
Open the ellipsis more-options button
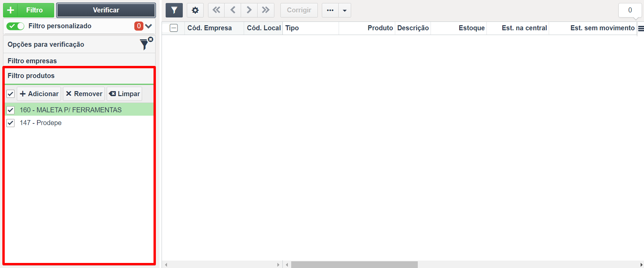pyautogui.click(x=330, y=10)
